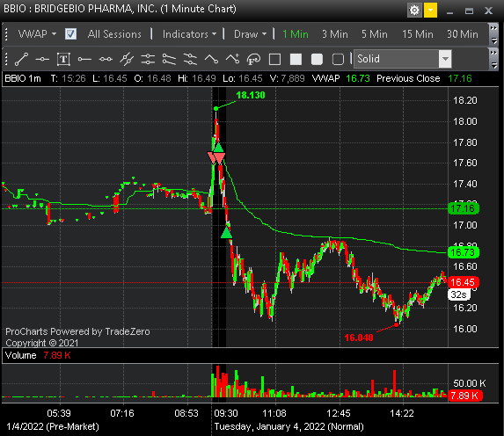Image resolution: width=504 pixels, height=436 pixels.
Task: Click the Hi: 16.49 readout
Action: pyautogui.click(x=197, y=78)
